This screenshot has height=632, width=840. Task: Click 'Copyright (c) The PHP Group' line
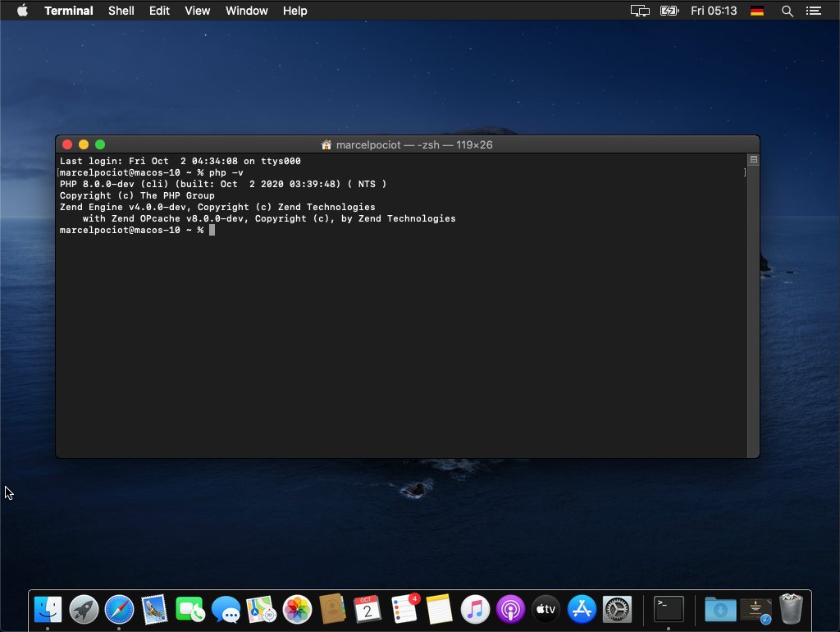[x=137, y=195]
